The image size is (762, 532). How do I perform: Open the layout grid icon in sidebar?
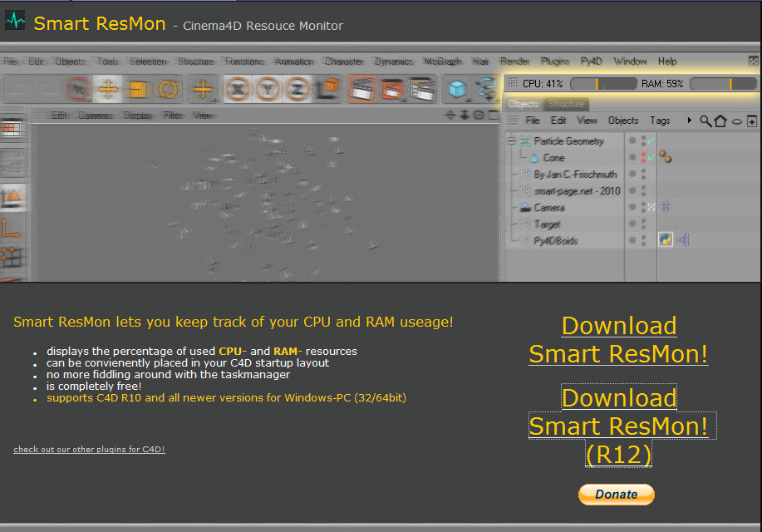tap(11, 130)
